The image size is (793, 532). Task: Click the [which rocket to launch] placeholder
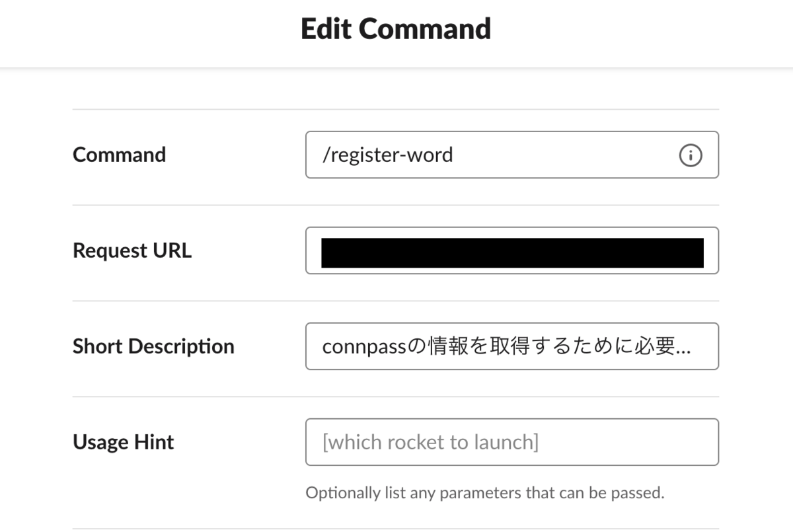[430, 442]
